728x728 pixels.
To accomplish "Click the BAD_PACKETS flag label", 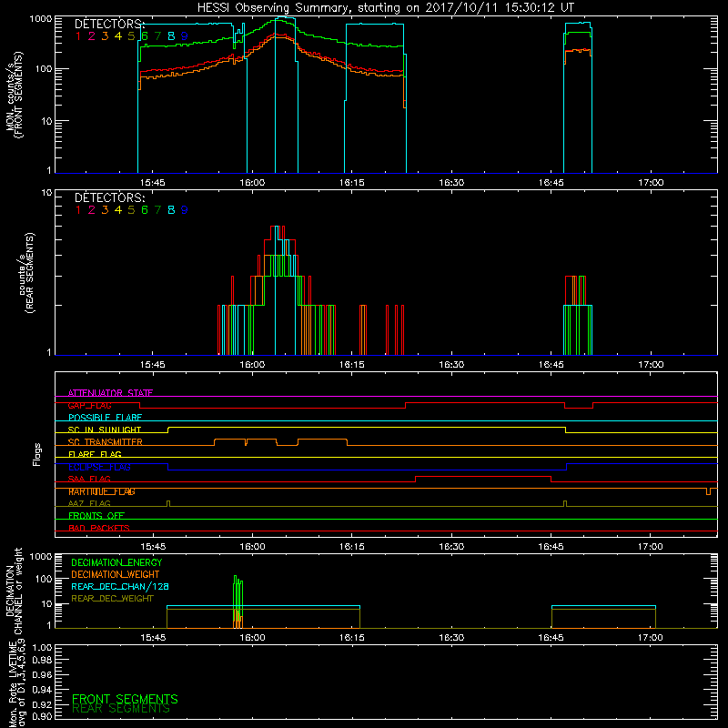I will coord(99,528).
